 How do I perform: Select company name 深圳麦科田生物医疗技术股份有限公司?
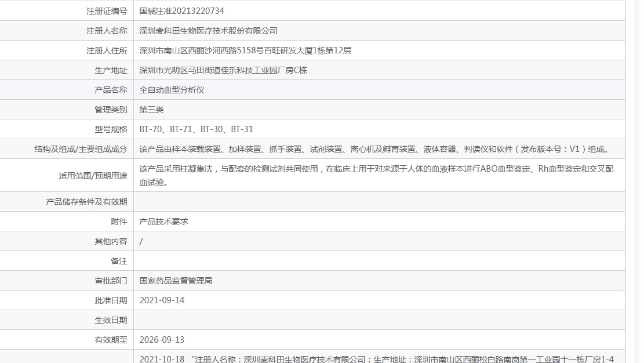[208, 31]
